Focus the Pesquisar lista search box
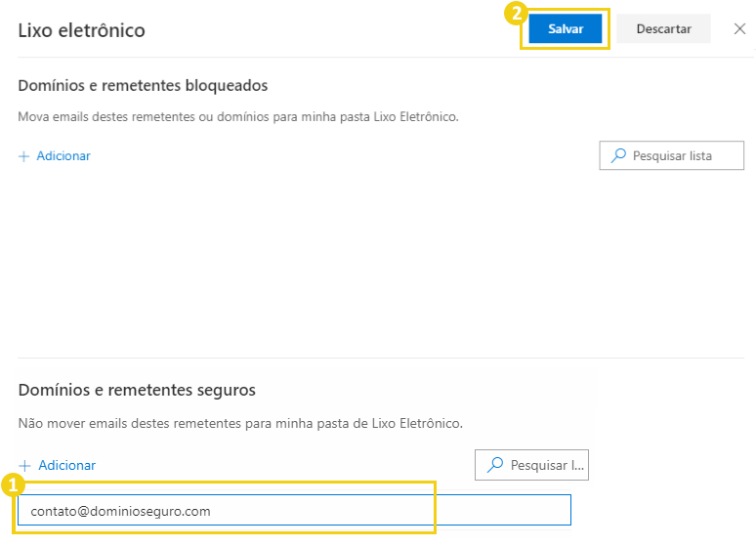Screen dimensions: 756x547 [671, 155]
